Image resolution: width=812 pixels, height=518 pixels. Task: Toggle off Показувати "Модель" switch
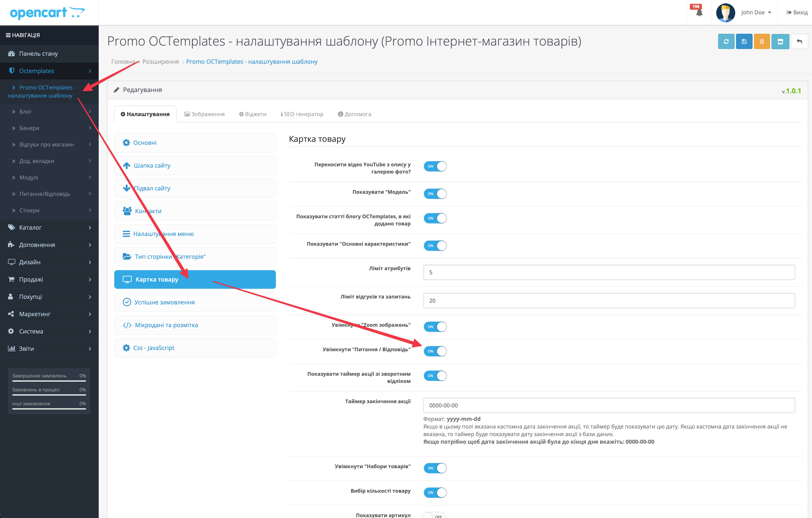click(x=435, y=194)
